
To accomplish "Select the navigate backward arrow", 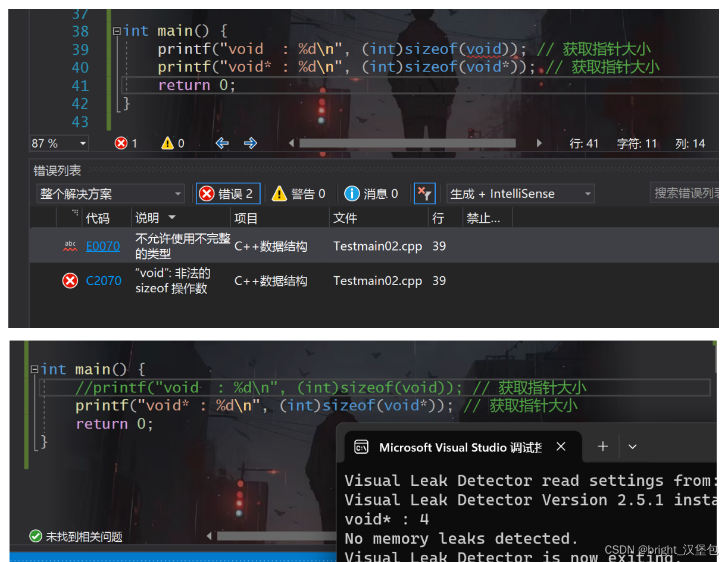I will [221, 143].
